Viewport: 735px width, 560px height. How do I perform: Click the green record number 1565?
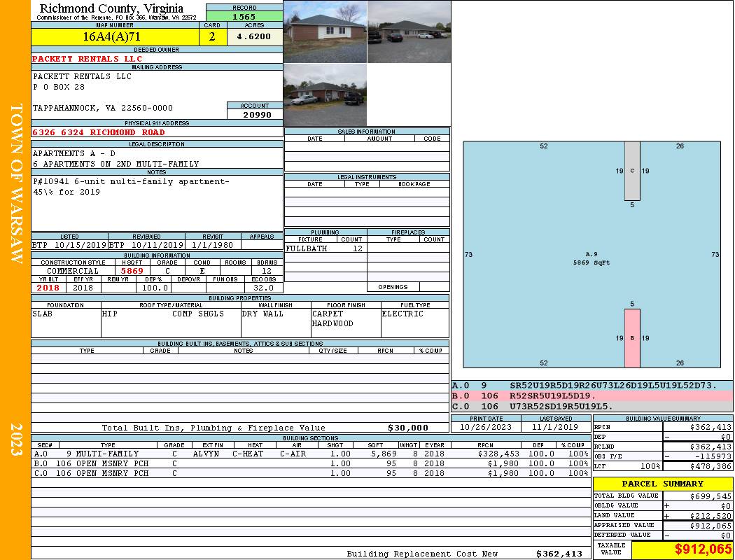pos(244,16)
